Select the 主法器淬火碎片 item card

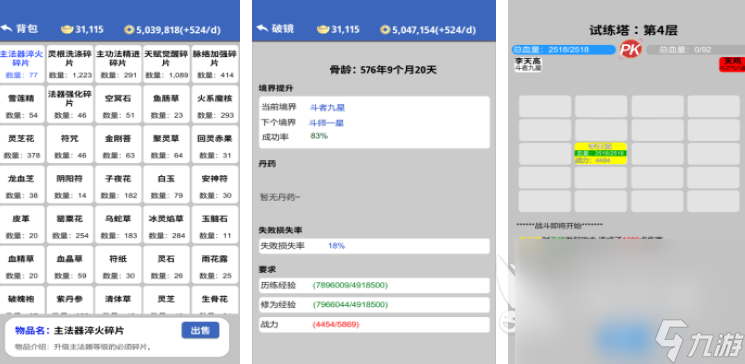[22, 64]
